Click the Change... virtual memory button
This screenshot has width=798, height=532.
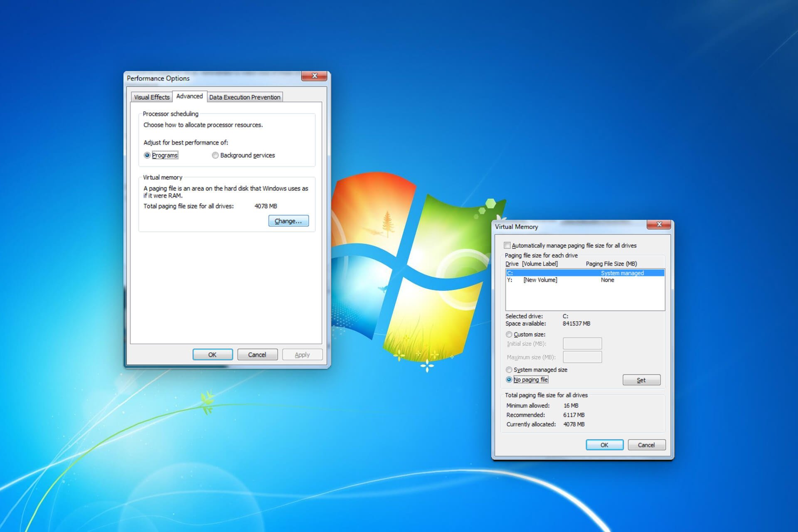(288, 221)
